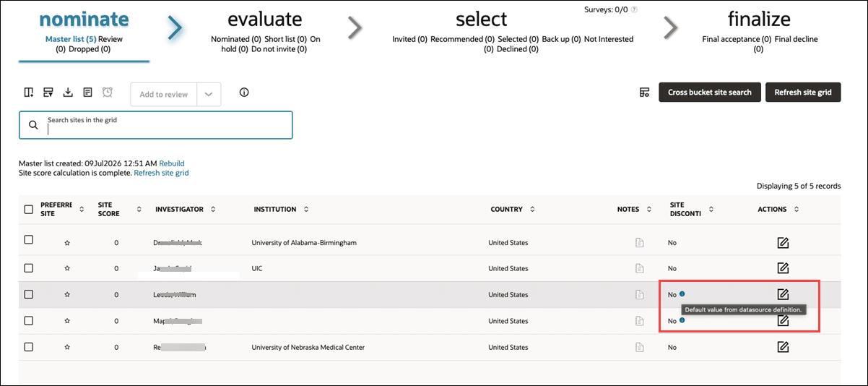Open the Invited (0) bucket
868x386 pixels.
[x=409, y=39]
